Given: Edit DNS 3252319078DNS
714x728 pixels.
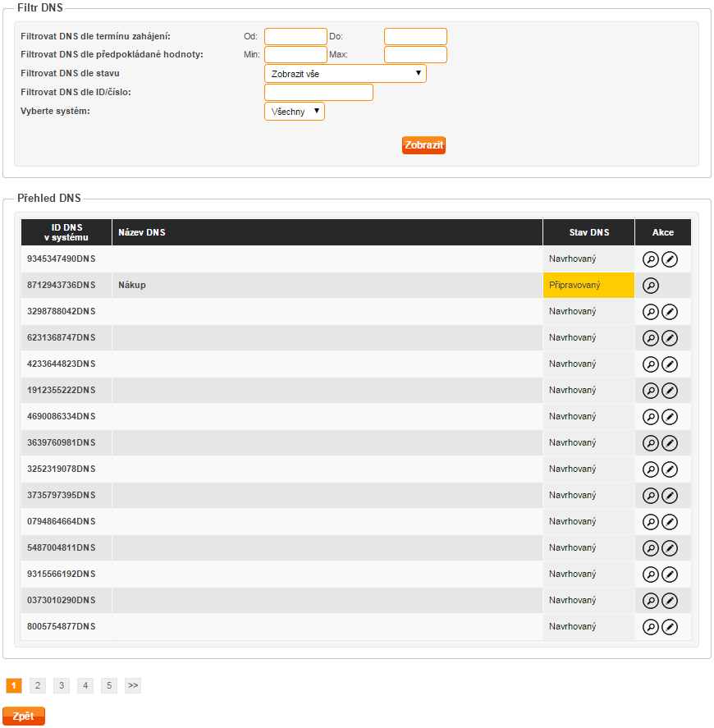Looking at the screenshot, I should pos(670,469).
